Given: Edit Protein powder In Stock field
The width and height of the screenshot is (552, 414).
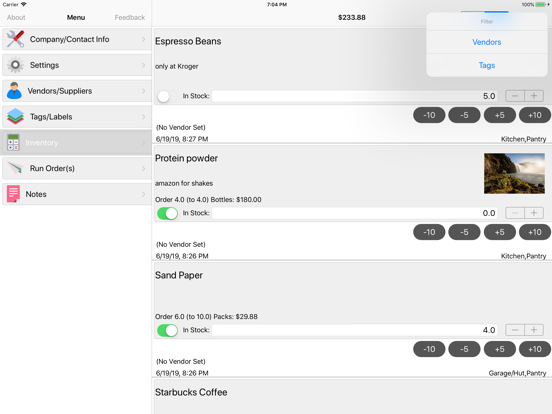Looking at the screenshot, I should (x=355, y=213).
